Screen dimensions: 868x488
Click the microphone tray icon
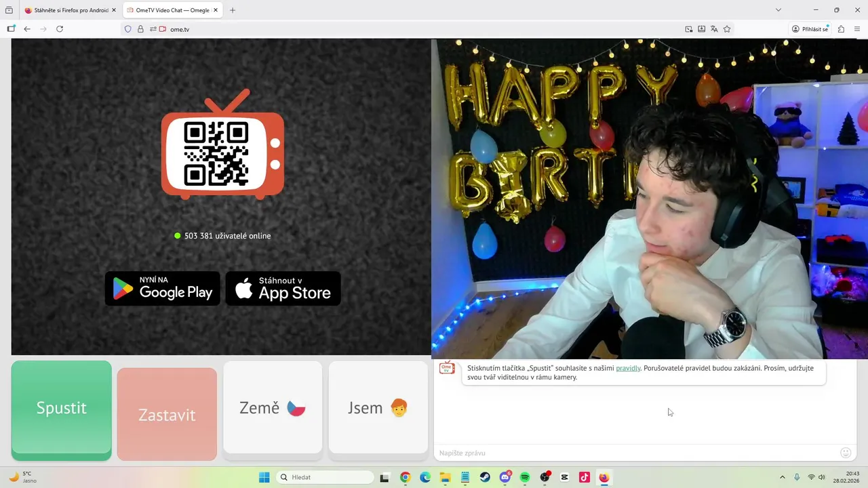(797, 477)
